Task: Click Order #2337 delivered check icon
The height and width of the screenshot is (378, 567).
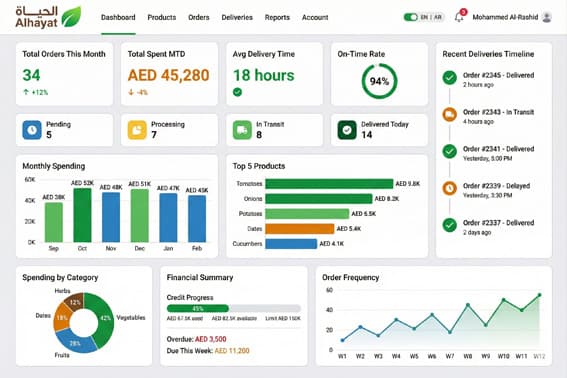Action: (449, 225)
